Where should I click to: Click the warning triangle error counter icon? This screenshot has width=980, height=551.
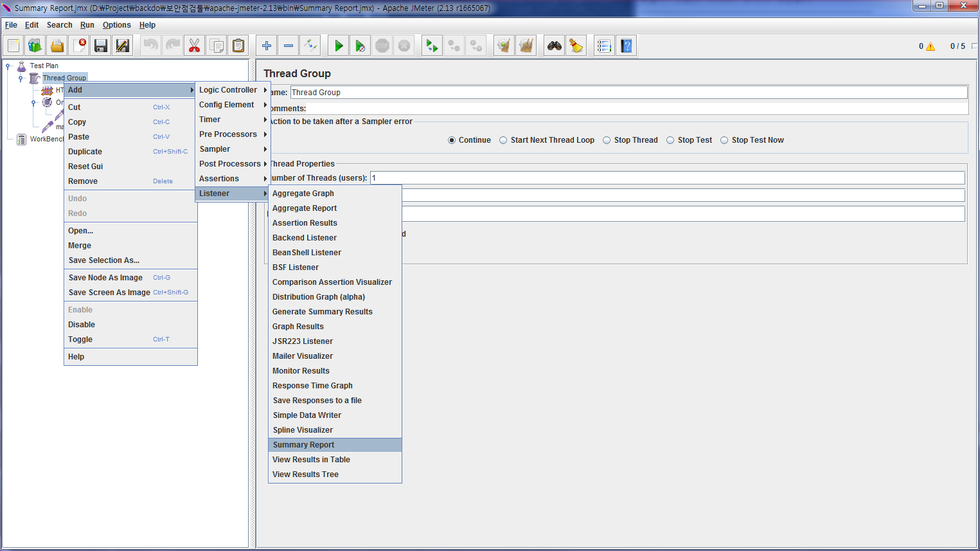(x=931, y=46)
